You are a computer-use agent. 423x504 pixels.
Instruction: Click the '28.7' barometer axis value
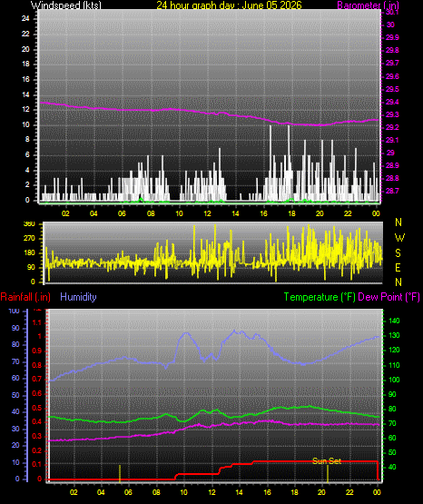tap(392, 191)
